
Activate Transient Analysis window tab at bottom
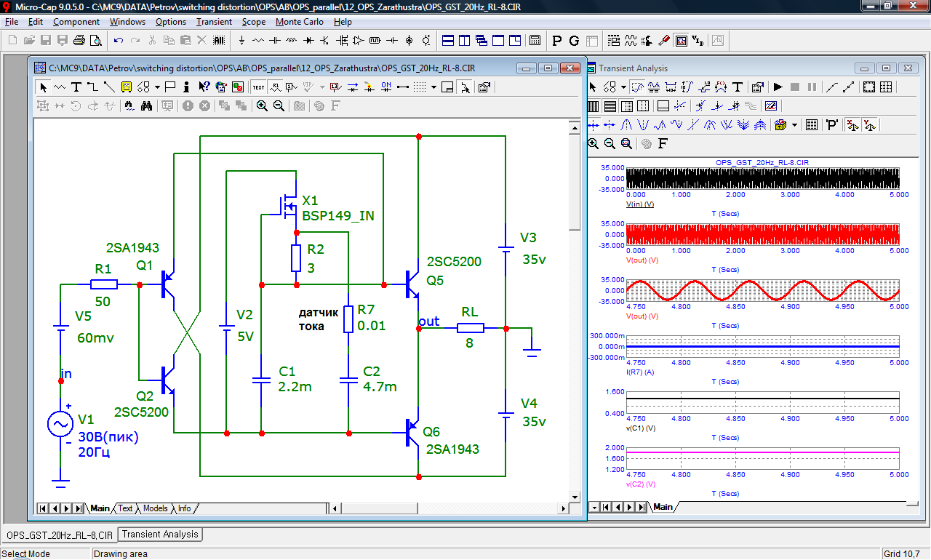pyautogui.click(x=160, y=535)
